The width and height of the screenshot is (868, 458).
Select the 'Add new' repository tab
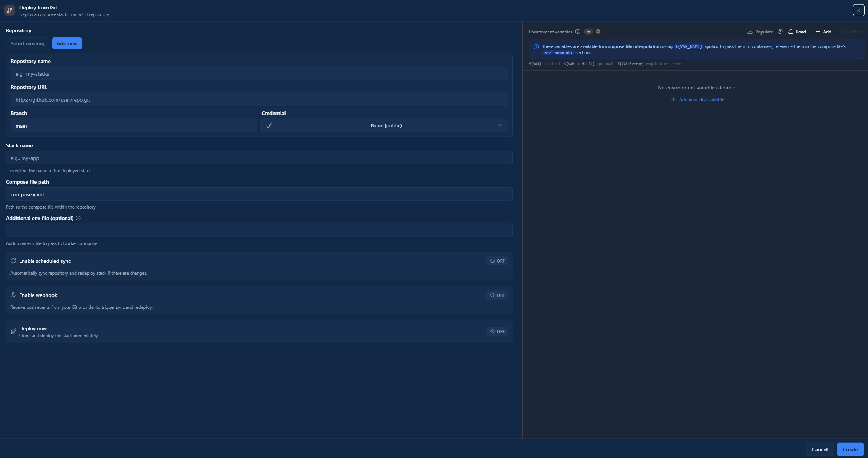click(x=67, y=43)
